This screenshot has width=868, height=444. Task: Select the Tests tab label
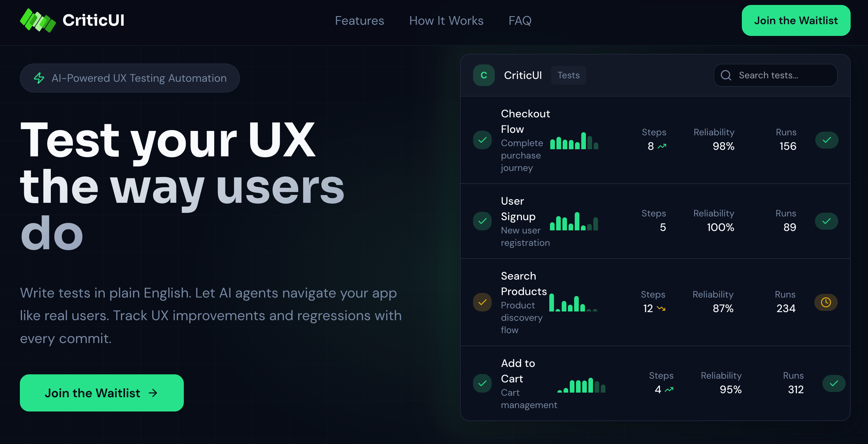pyautogui.click(x=569, y=75)
